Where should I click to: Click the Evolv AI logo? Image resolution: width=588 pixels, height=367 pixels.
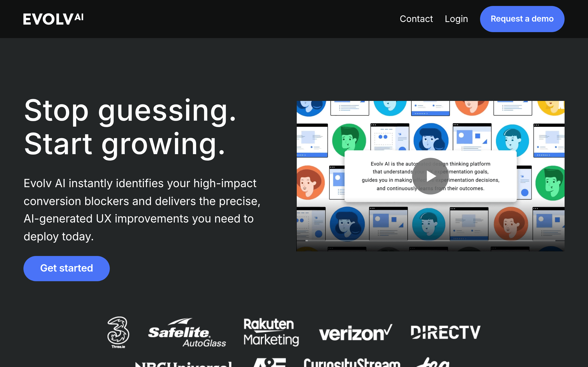53,19
